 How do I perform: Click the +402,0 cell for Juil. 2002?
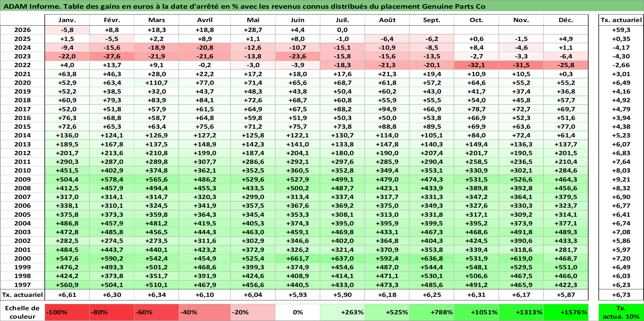click(342, 241)
